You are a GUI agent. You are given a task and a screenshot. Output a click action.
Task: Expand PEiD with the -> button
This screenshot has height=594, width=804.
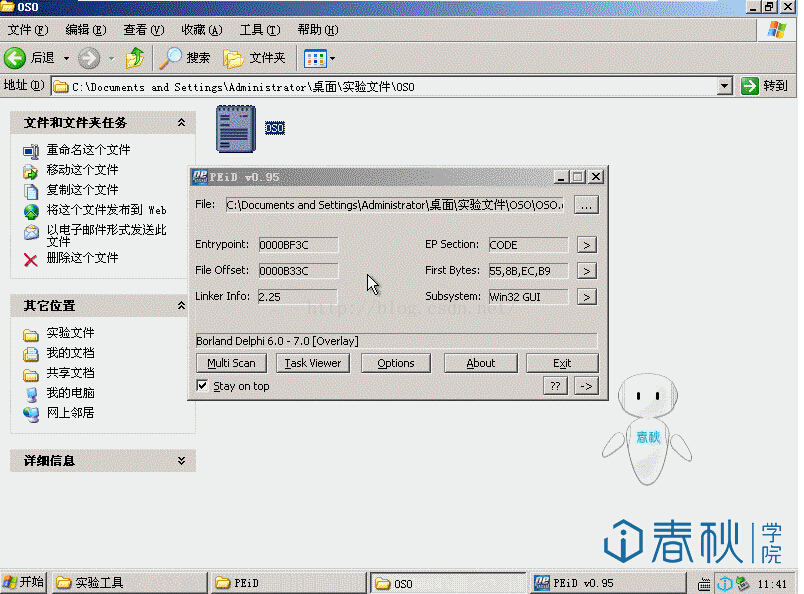586,386
